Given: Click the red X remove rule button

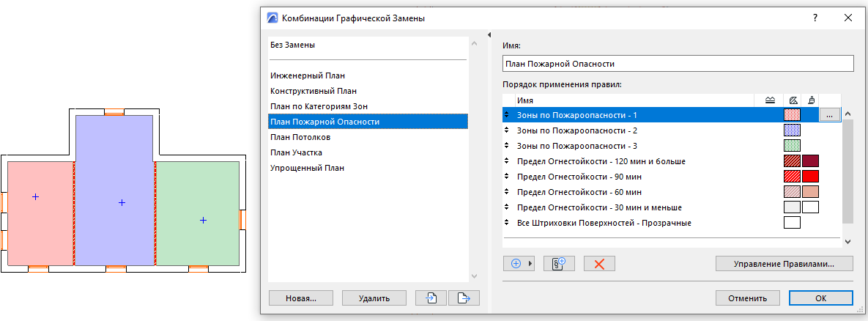Looking at the screenshot, I should tap(599, 264).
